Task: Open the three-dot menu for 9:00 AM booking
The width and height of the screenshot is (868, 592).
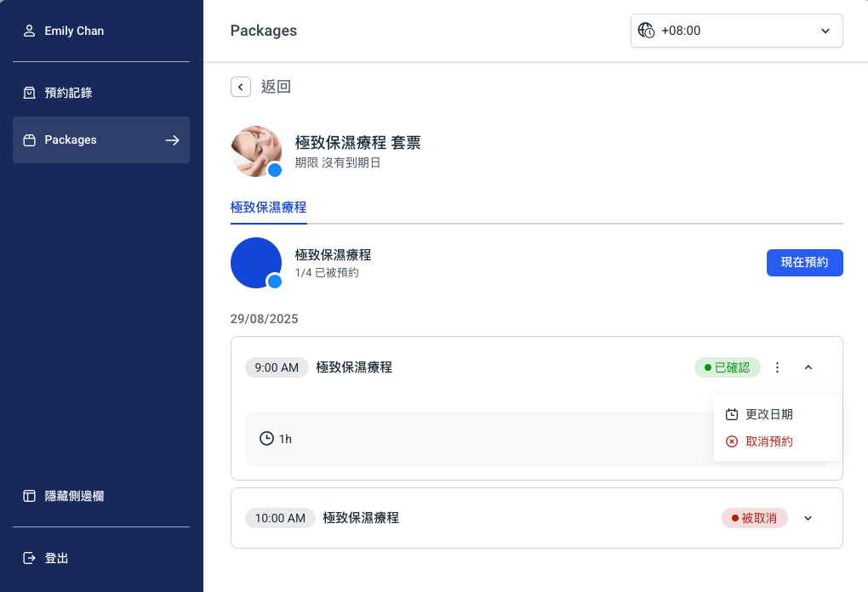Action: click(x=777, y=367)
